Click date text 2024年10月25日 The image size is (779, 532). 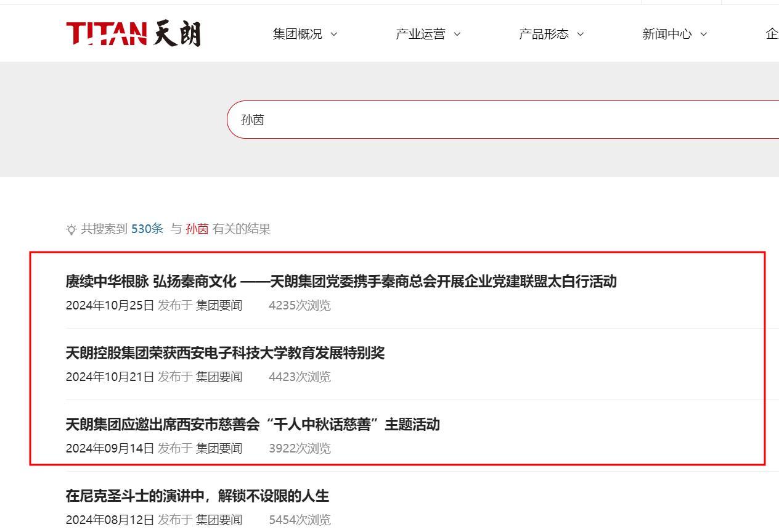tap(110, 305)
